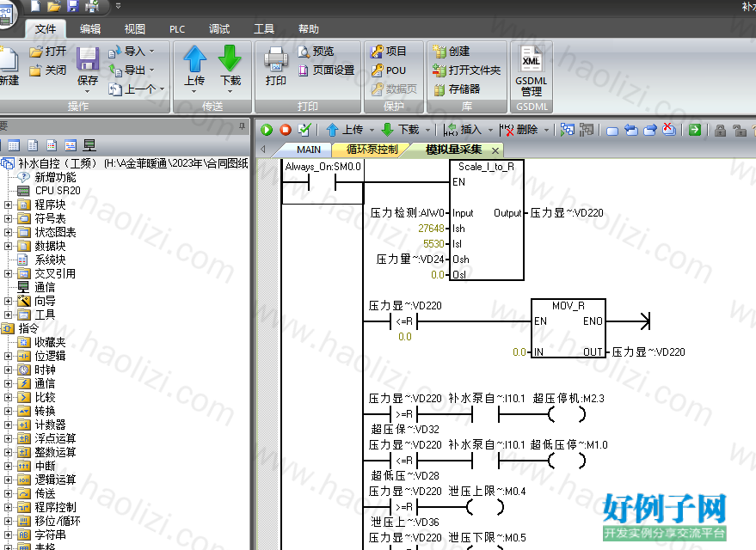This screenshot has height=550, width=756.
Task: Click the Delete (删除) toolbar button
Action: point(519,130)
